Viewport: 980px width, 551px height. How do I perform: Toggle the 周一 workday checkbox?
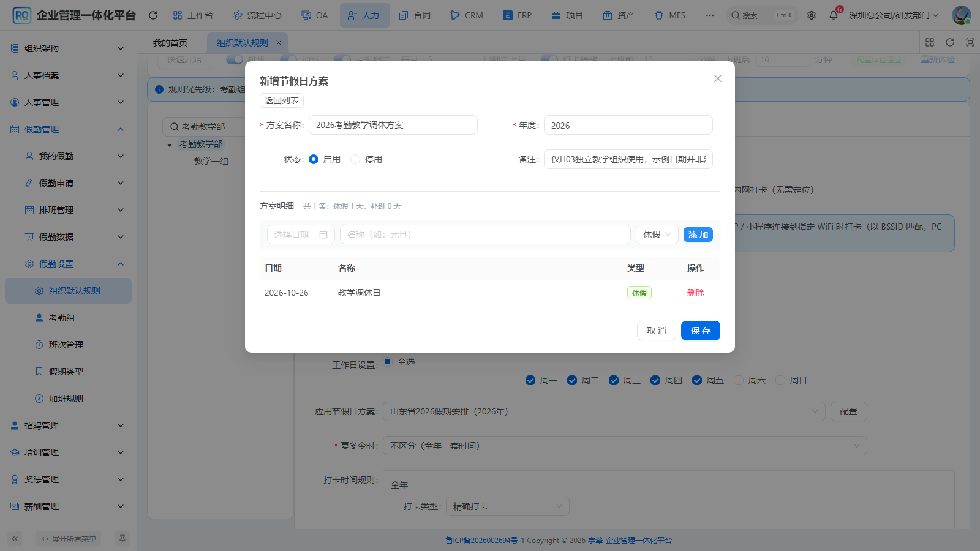(x=530, y=380)
